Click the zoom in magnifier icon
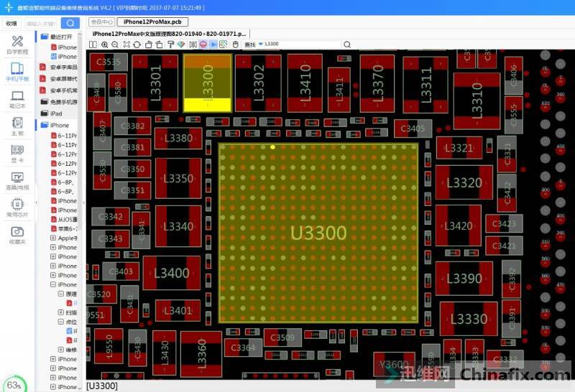 click(x=105, y=45)
